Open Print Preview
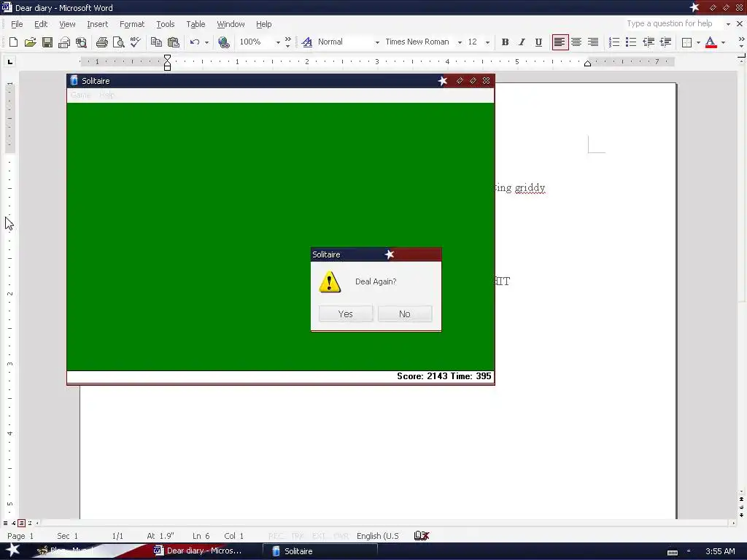This screenshot has height=560, width=747. [118, 42]
